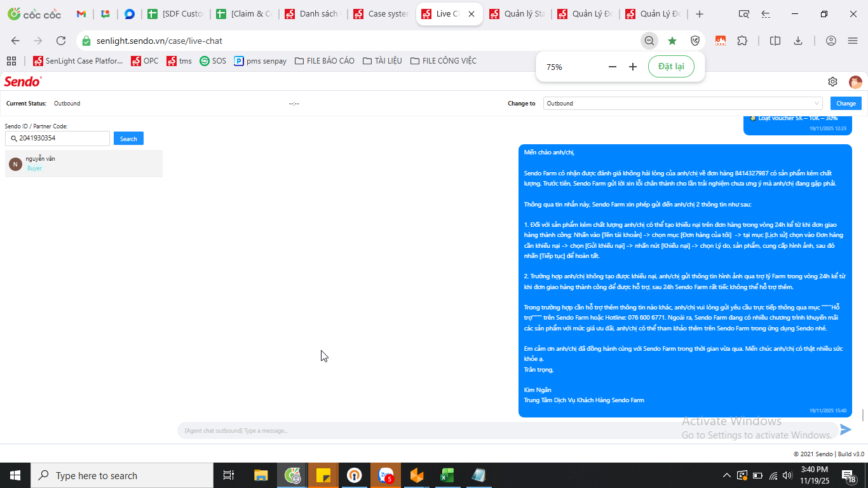Click the Kim Ngân signature text

pos(538,390)
